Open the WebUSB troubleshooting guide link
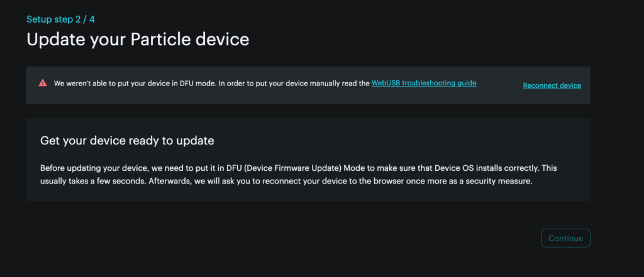 click(424, 84)
